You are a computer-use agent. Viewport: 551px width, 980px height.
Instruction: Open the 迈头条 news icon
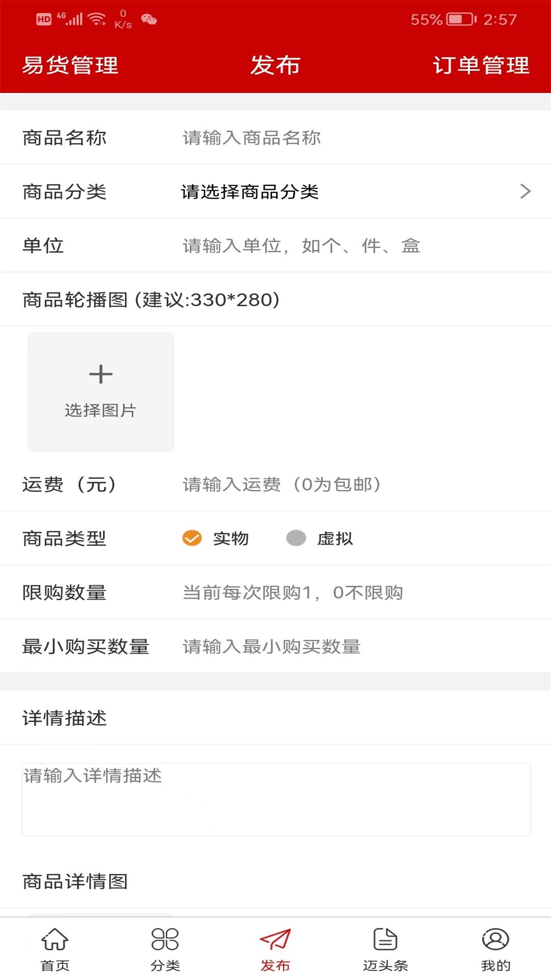coord(386,947)
